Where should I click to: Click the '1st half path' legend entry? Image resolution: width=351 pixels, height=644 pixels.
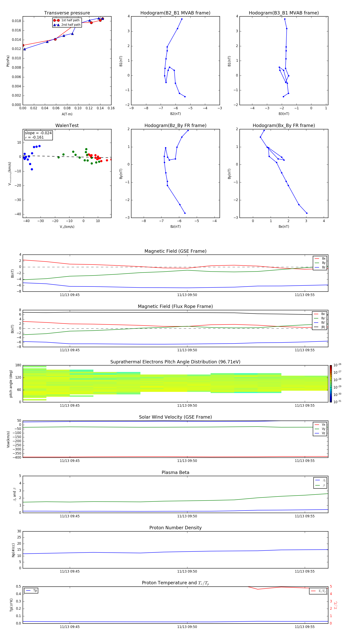[x=66, y=20]
